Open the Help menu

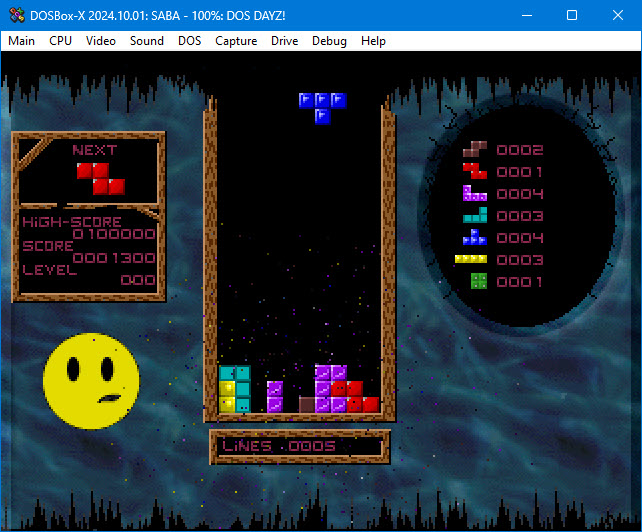click(373, 41)
